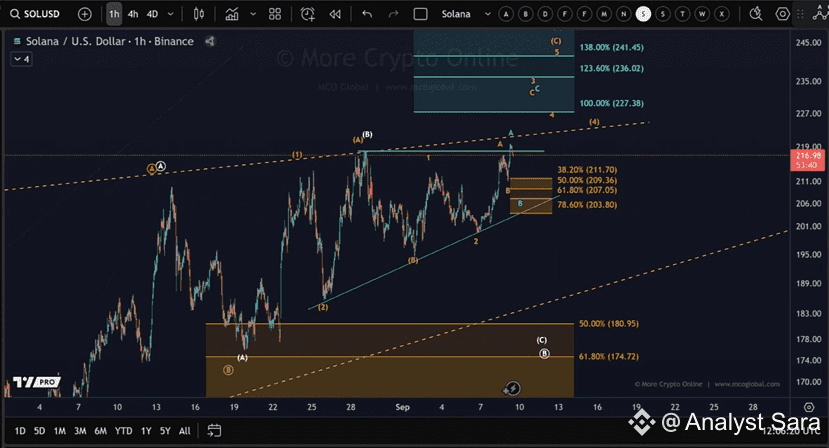The height and width of the screenshot is (448, 829).
Task: Click the 123.60% (236.02) Fibonacci label
Action: click(x=612, y=68)
